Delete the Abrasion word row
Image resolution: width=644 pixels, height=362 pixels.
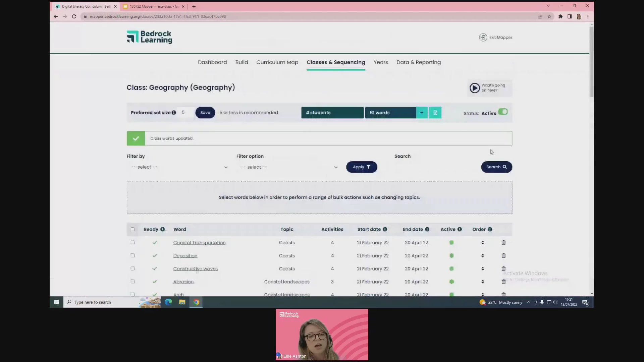coord(503,282)
